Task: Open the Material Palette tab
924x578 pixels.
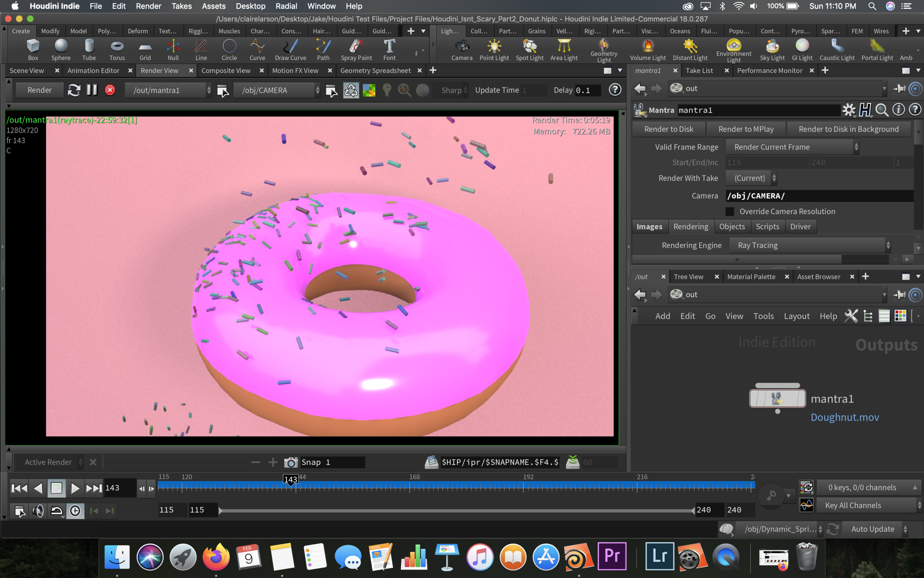Action: (x=751, y=277)
